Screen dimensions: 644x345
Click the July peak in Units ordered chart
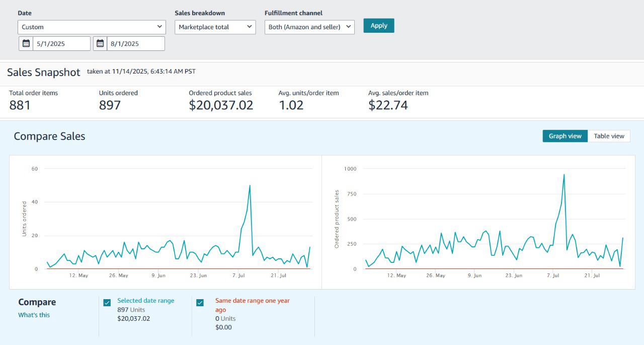click(x=250, y=186)
